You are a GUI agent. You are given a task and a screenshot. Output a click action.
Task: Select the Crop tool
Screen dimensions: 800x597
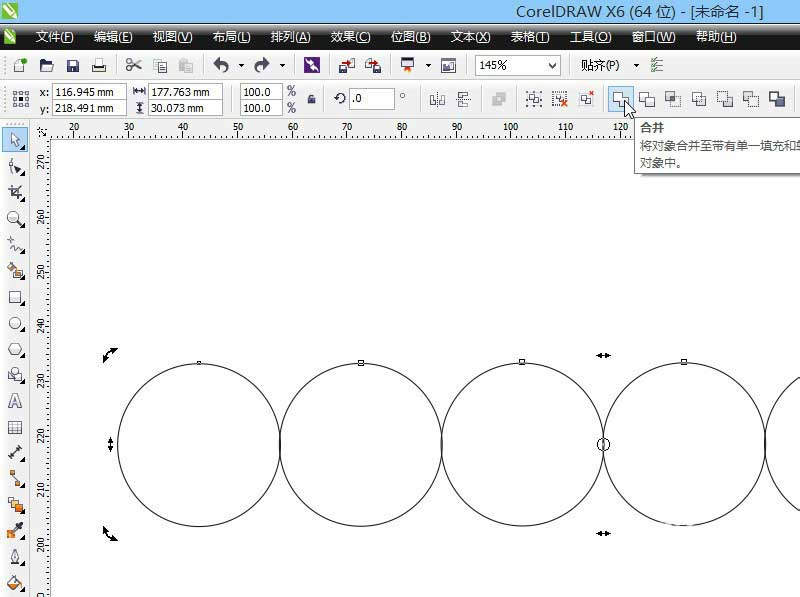15,192
